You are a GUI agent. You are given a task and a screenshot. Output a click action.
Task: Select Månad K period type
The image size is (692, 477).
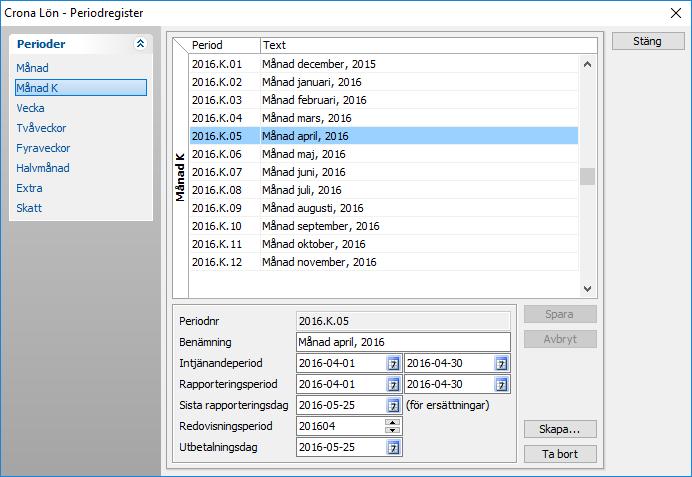point(81,88)
